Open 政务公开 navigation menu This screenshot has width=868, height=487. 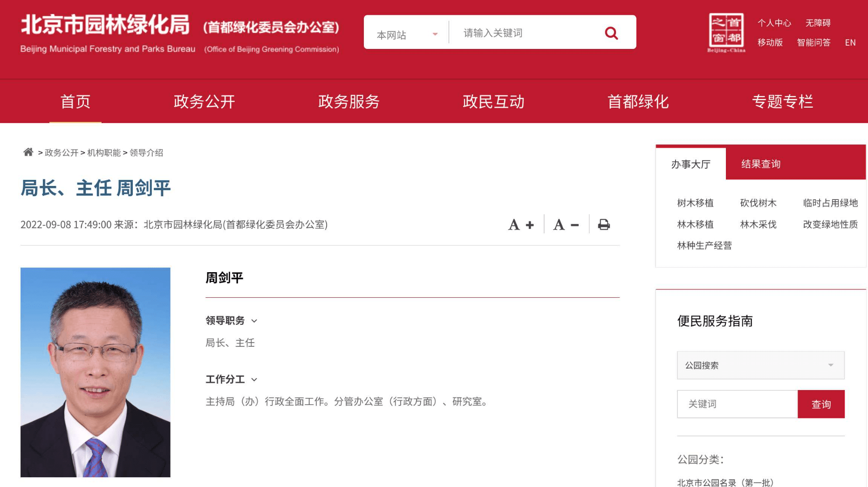pos(205,101)
